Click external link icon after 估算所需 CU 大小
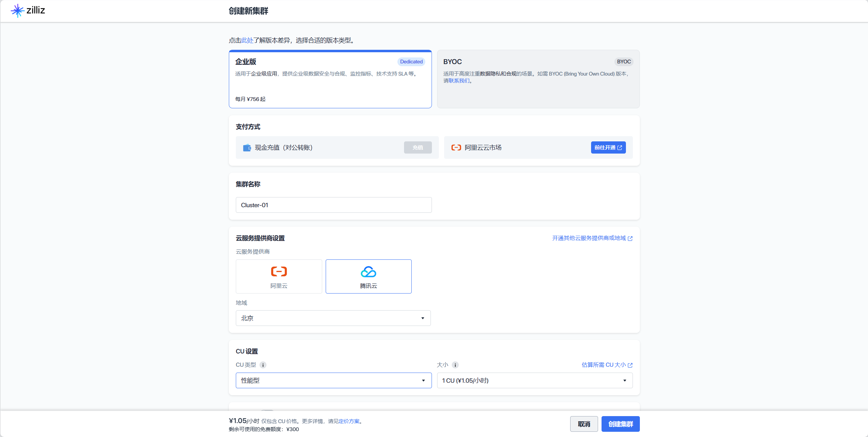 (630, 365)
